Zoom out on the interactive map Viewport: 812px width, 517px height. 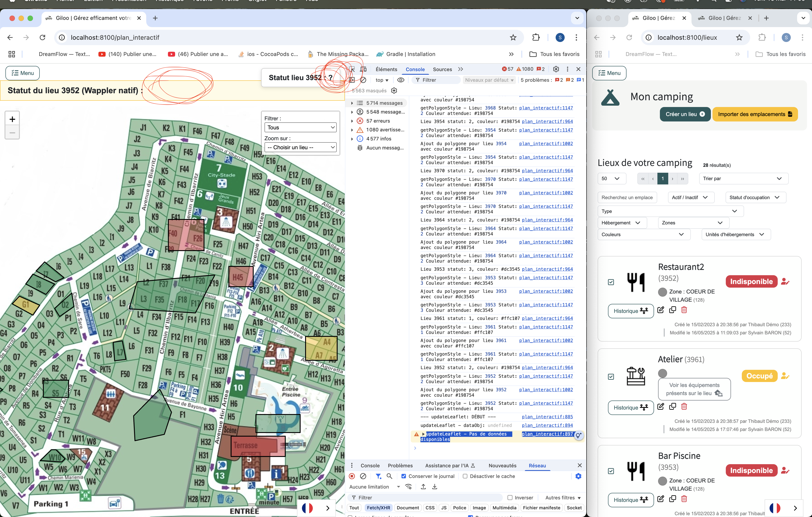(12, 133)
